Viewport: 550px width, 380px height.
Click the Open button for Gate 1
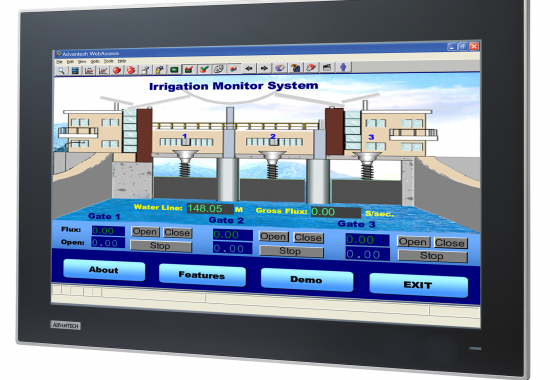point(145,232)
